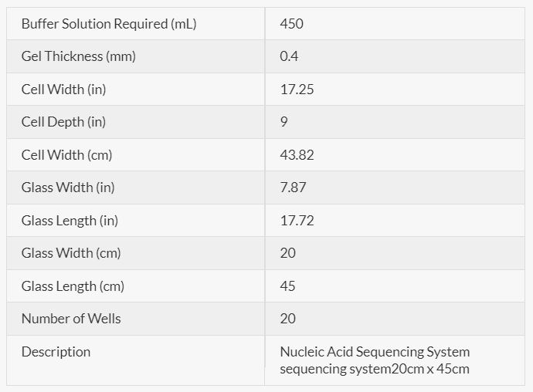Click the Cell Width (in) label

coord(64,90)
